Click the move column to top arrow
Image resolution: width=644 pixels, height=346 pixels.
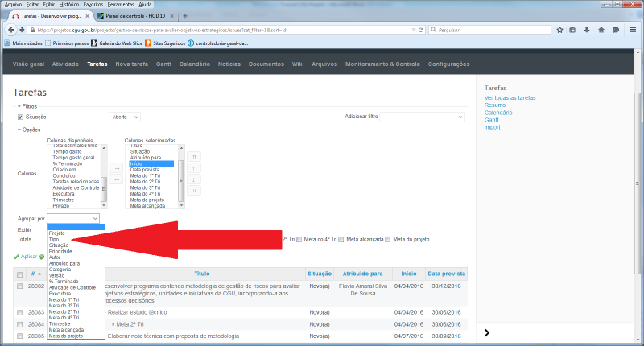(x=194, y=156)
